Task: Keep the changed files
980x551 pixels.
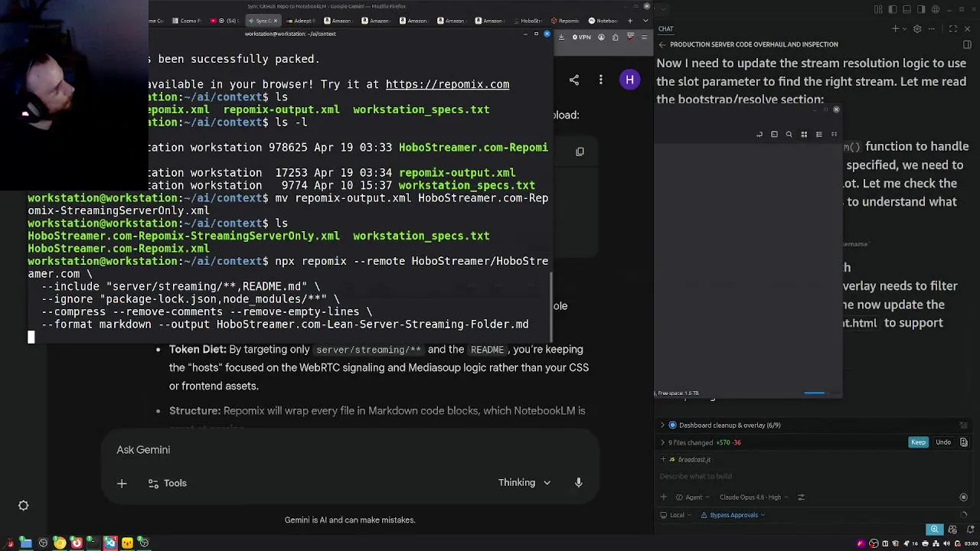Action: (x=918, y=442)
